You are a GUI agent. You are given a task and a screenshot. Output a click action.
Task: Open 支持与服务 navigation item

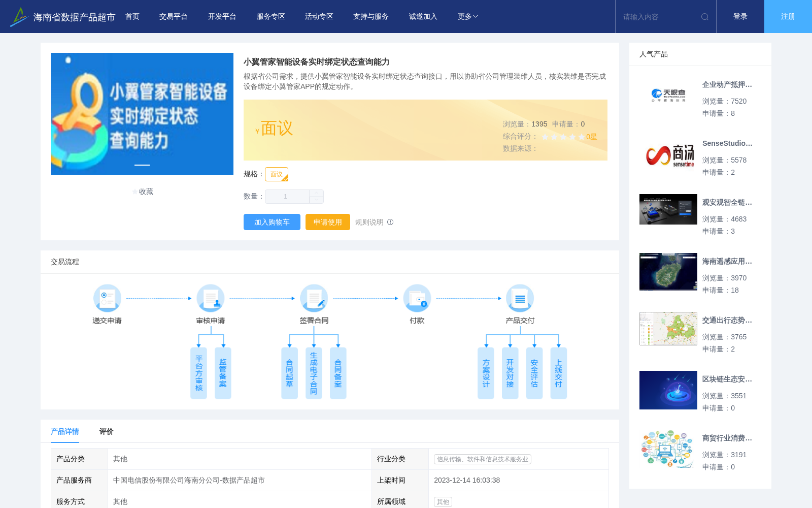371,17
